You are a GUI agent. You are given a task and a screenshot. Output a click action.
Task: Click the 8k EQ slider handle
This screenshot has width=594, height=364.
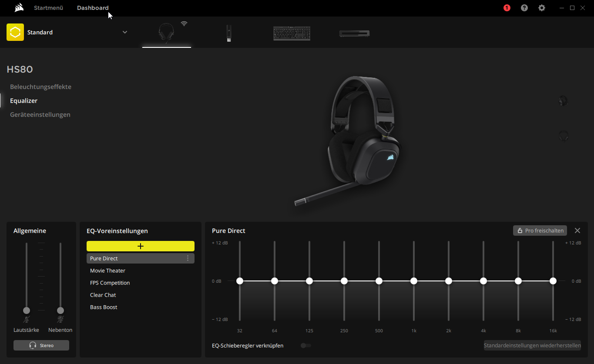[518, 281]
